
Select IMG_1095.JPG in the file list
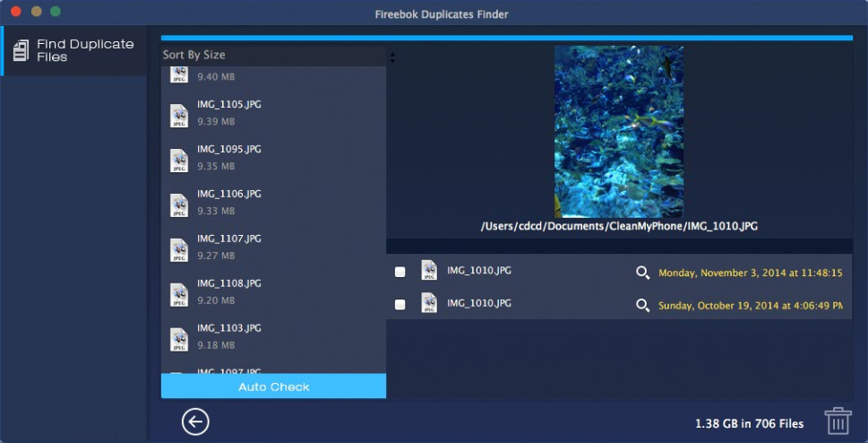click(273, 158)
